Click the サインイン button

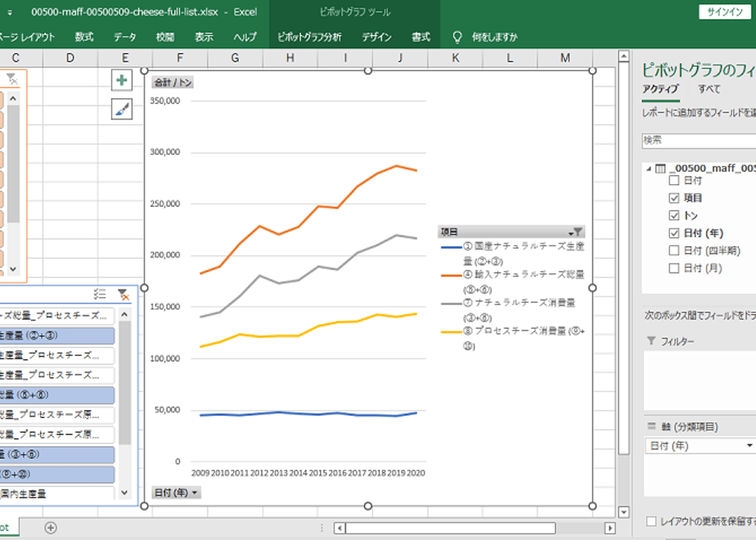tap(725, 12)
